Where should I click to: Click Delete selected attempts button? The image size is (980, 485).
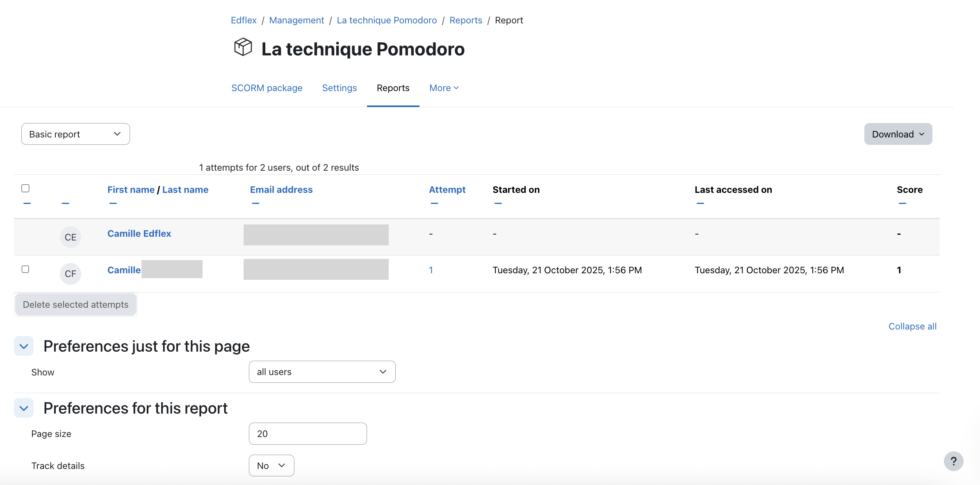[75, 304]
